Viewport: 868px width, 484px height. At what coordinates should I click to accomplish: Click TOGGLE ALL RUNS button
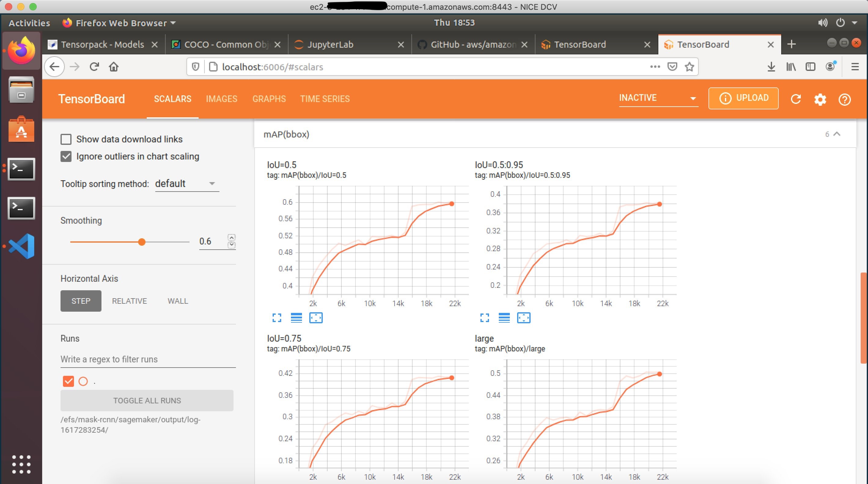point(147,401)
